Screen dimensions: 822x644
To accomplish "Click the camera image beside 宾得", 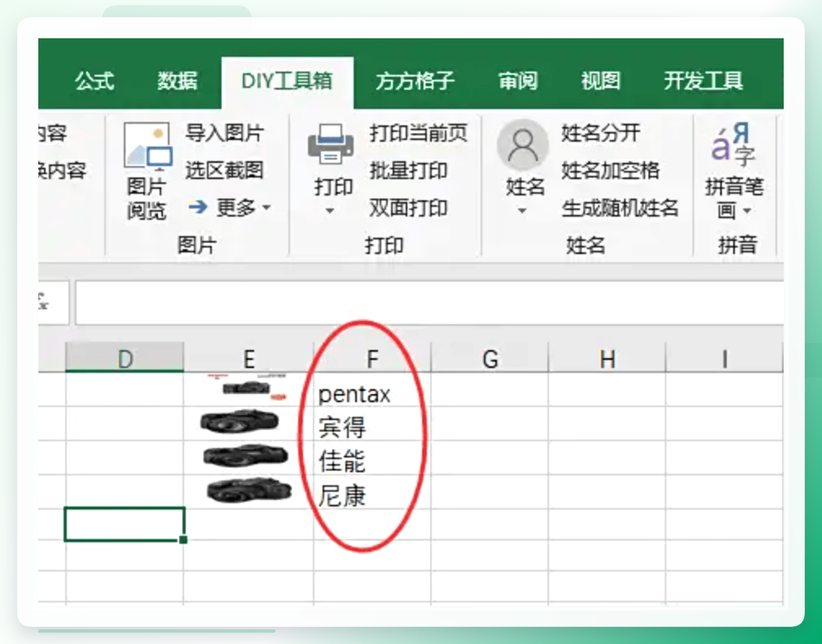I will pos(240,422).
